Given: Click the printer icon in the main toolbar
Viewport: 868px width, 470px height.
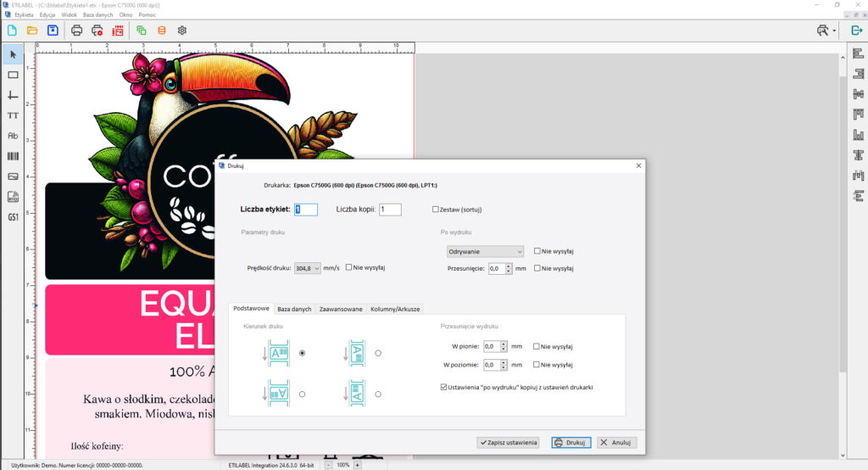Looking at the screenshot, I should tap(76, 31).
